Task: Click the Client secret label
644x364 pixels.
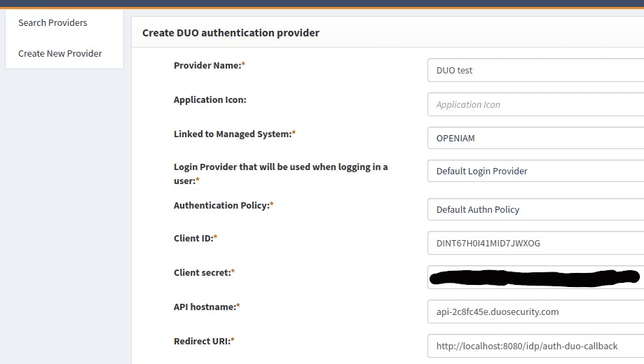Action: 204,272
